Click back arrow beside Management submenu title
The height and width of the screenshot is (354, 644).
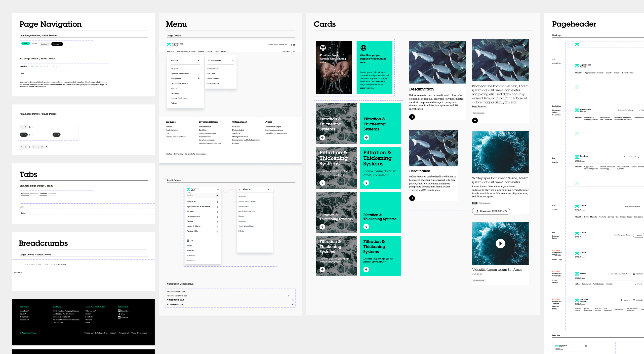209,60
